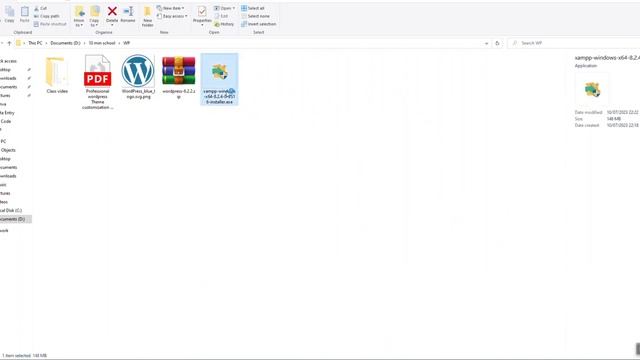Viewport: 640px width, 360px height.
Task: Go up one folder level arrow
Action: [9, 43]
